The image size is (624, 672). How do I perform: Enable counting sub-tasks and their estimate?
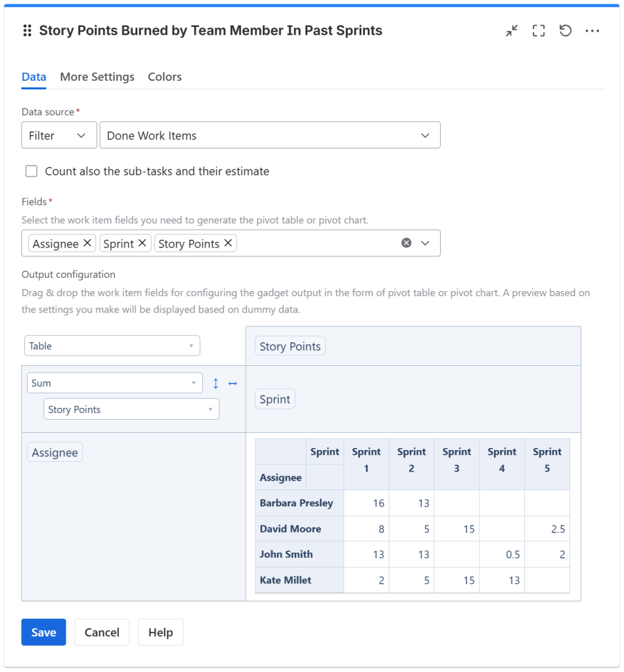pos(32,171)
